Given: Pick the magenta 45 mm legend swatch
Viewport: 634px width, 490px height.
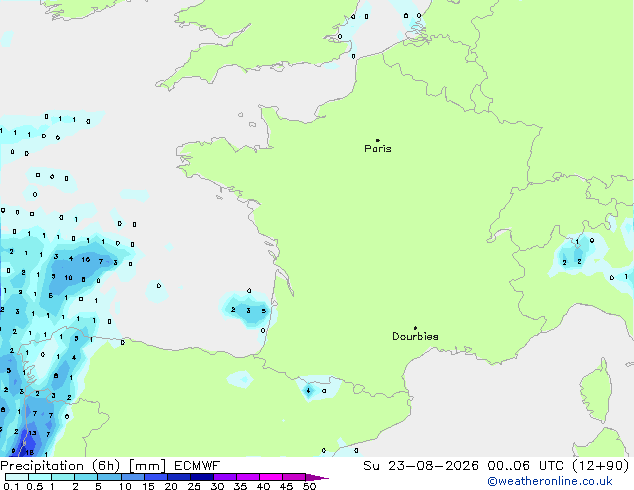Looking at the screenshot, I should [294, 477].
